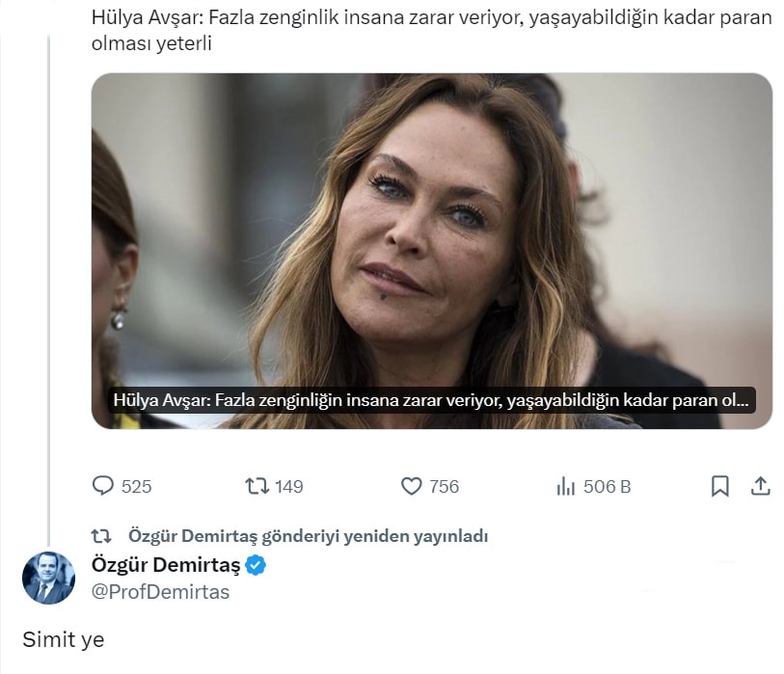The width and height of the screenshot is (784, 674).
Task: Click the 149 reposts count
Action: (289, 487)
